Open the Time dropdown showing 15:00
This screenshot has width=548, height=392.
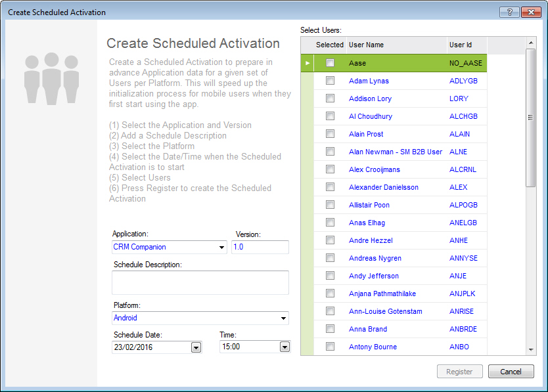[285, 347]
